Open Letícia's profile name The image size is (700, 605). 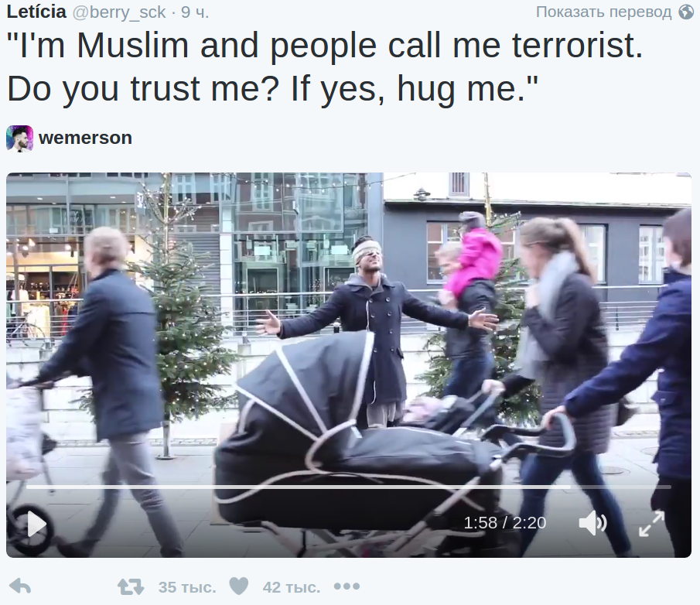(x=36, y=12)
